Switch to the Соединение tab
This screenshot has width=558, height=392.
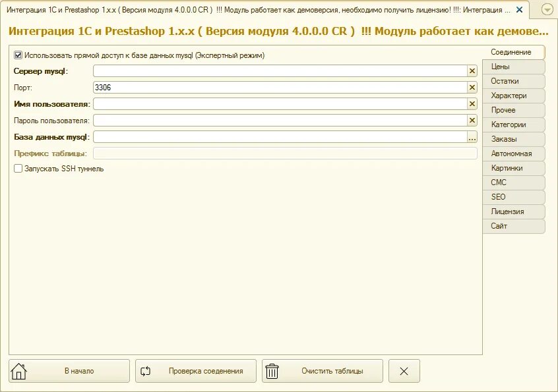(x=514, y=52)
